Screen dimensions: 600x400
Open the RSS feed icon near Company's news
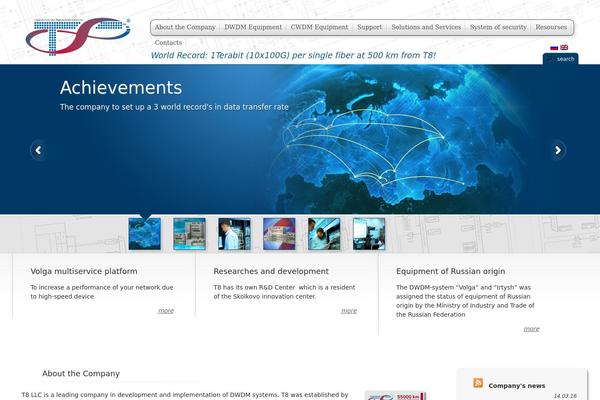tap(478, 383)
